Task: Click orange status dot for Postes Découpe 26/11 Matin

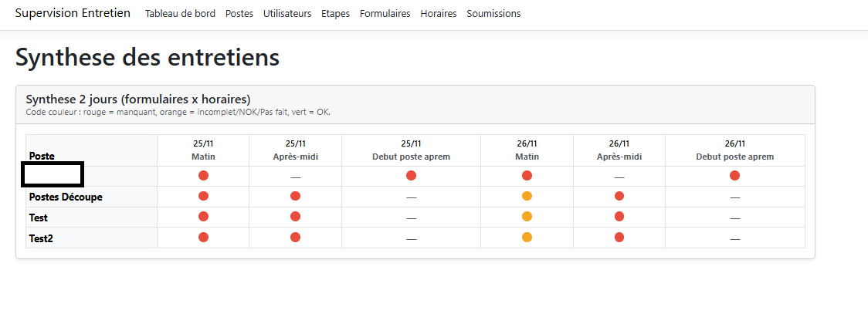Action: [527, 196]
